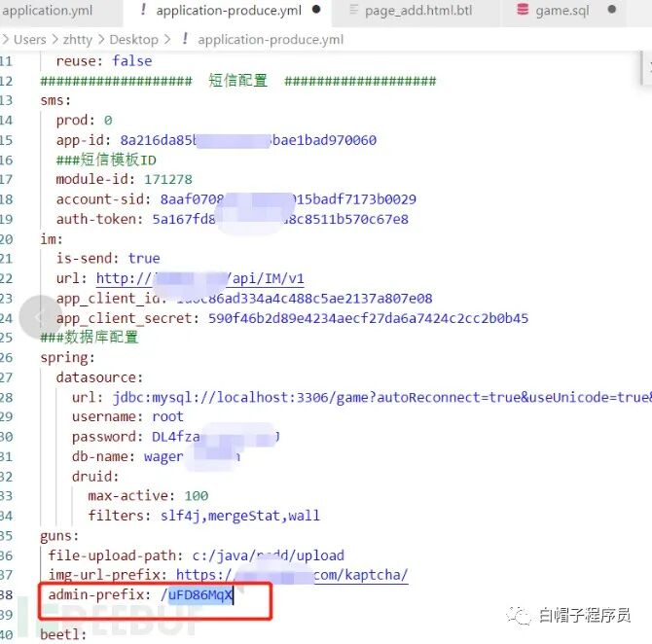Click zhtty in the breadcrumb path
This screenshot has height=644, width=652.
77,40
